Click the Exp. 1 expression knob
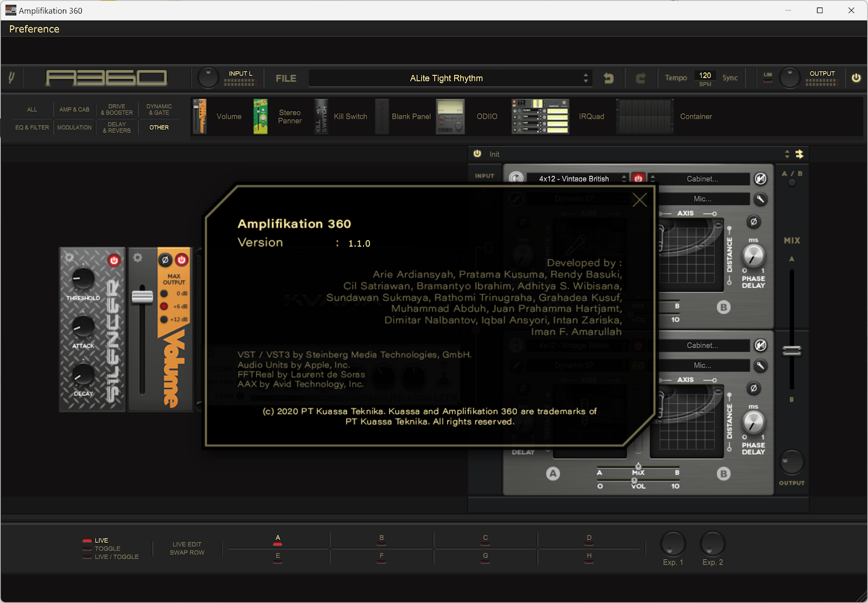Viewport: 868px width, 603px height. coord(673,544)
